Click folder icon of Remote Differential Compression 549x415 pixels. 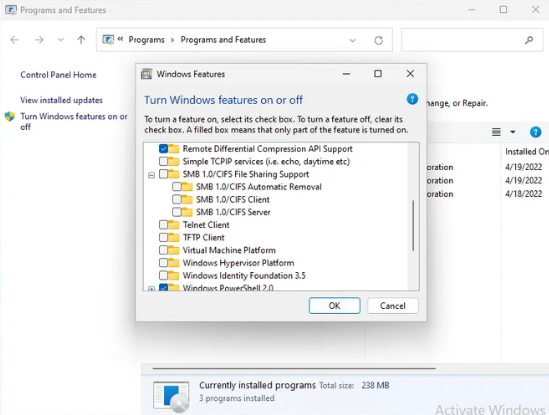(174, 149)
